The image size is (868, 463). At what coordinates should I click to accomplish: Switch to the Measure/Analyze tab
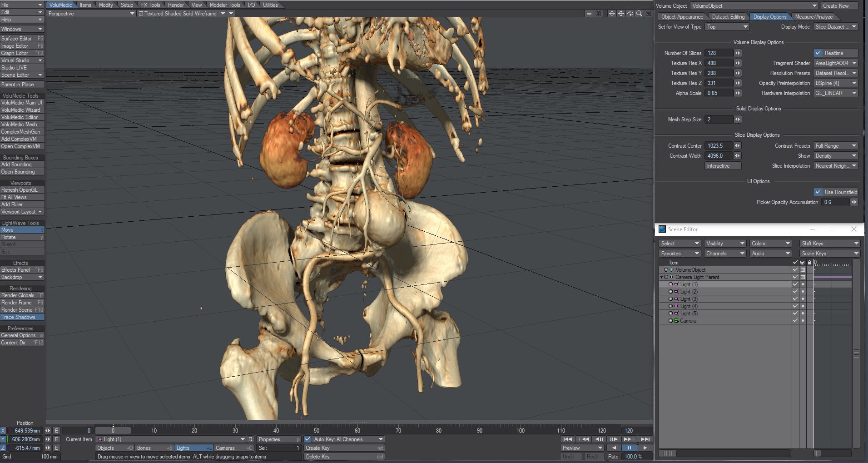click(813, 17)
